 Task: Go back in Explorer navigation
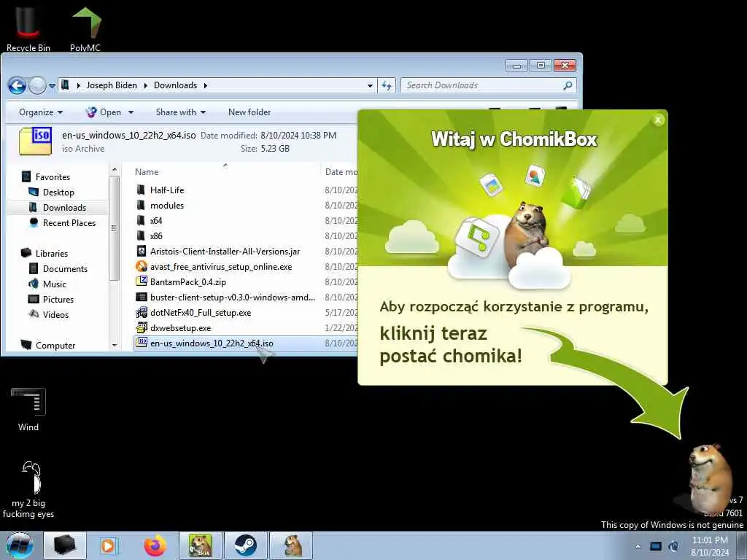[x=18, y=86]
